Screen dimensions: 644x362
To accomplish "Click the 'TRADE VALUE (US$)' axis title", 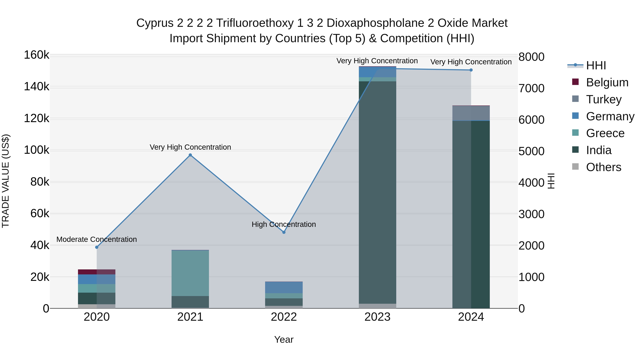I will click(6, 181).
